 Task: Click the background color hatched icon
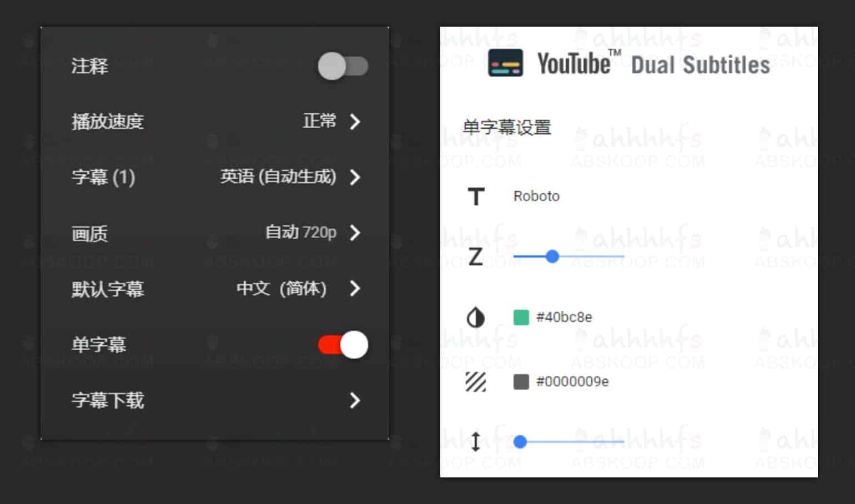click(x=475, y=382)
